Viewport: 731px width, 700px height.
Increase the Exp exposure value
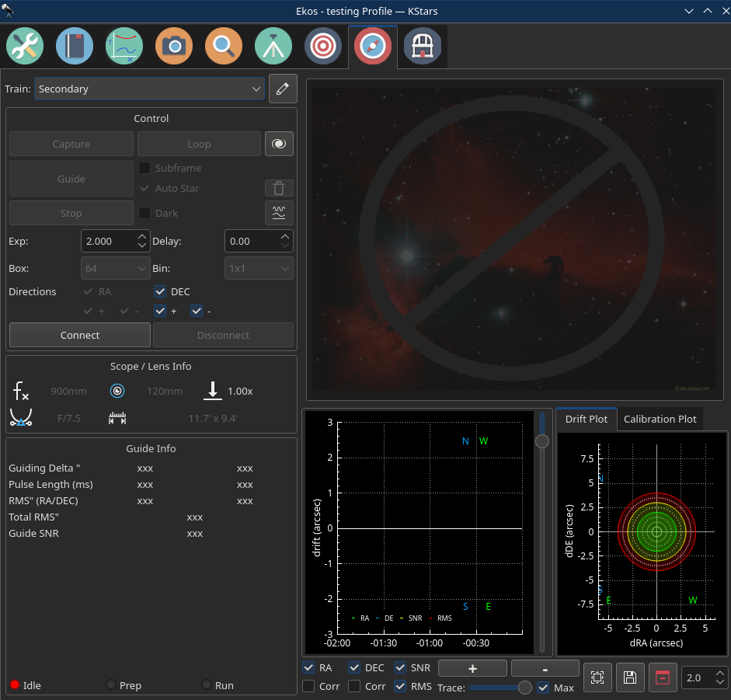pos(142,238)
